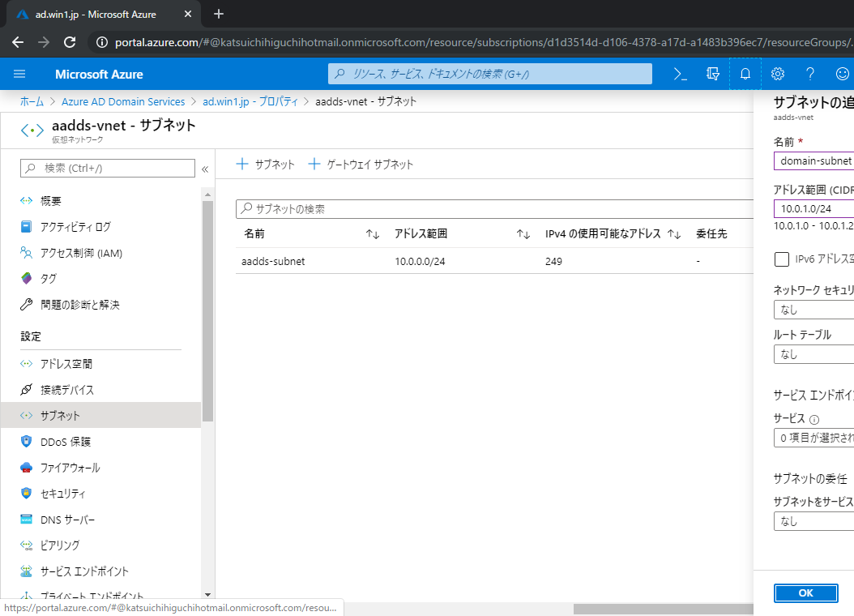Click the 名前 field containing domain-subnet
Image resolution: width=854 pixels, height=616 pixels.
(813, 161)
